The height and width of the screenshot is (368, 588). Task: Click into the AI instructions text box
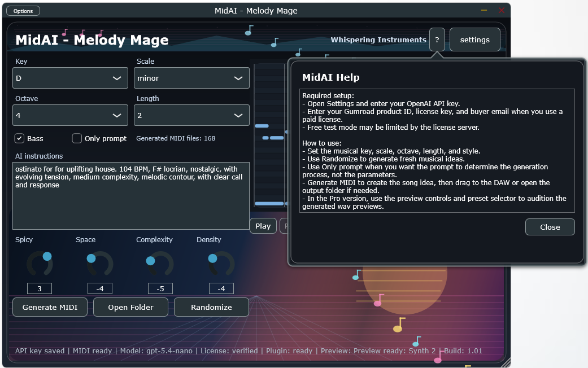pos(131,196)
